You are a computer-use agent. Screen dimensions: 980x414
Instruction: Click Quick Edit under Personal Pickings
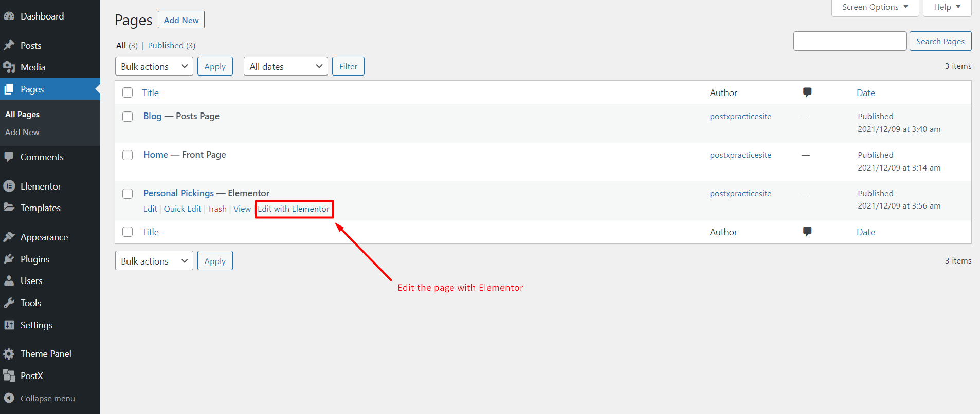click(183, 209)
